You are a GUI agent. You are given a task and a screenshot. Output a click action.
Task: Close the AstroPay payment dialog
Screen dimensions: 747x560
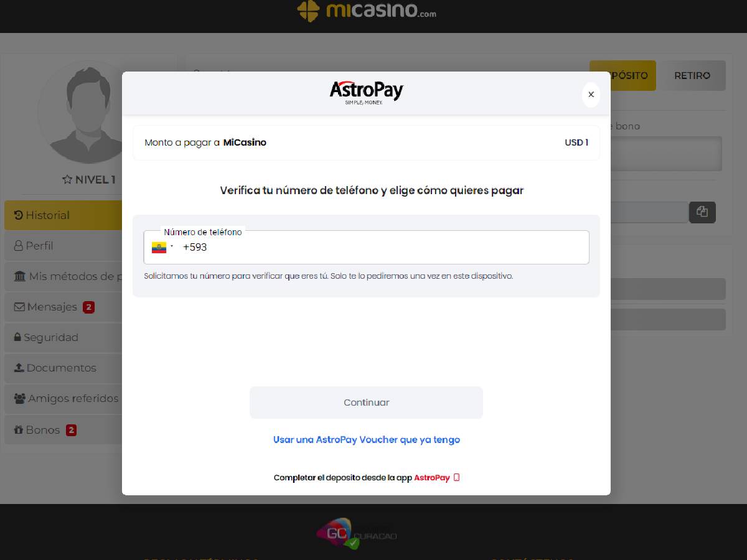point(591,95)
